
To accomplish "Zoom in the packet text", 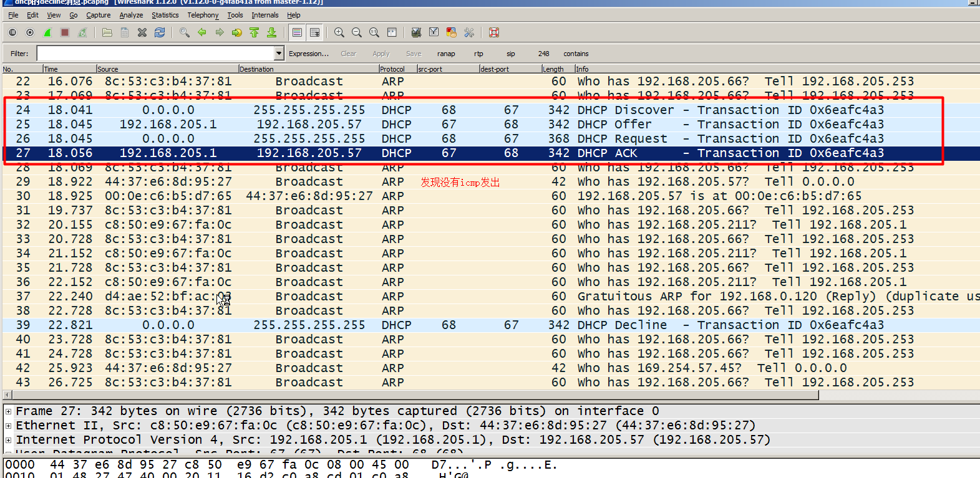I will [339, 32].
